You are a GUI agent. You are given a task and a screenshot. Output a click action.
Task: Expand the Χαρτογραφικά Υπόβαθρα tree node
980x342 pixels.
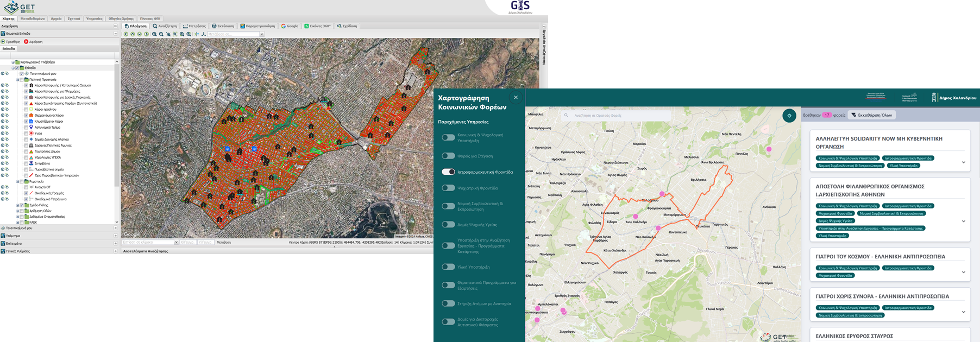coord(13,62)
